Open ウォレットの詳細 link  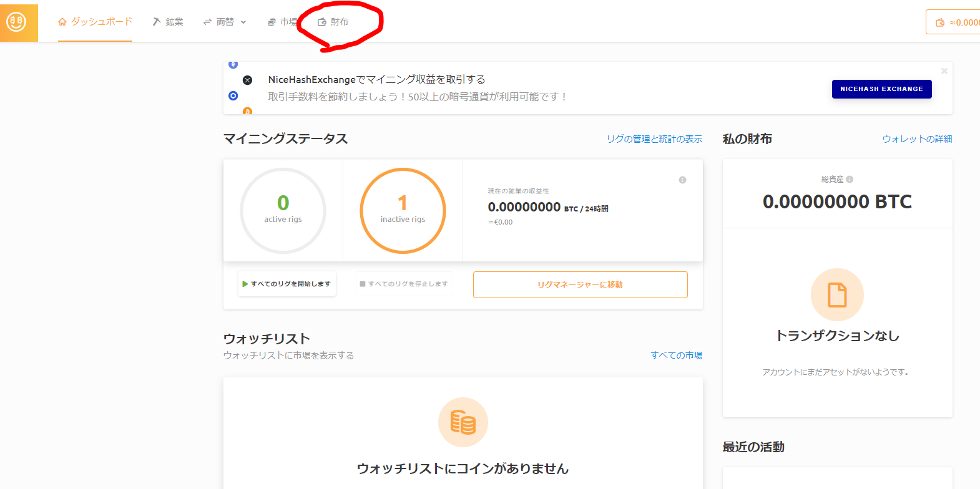pos(917,139)
